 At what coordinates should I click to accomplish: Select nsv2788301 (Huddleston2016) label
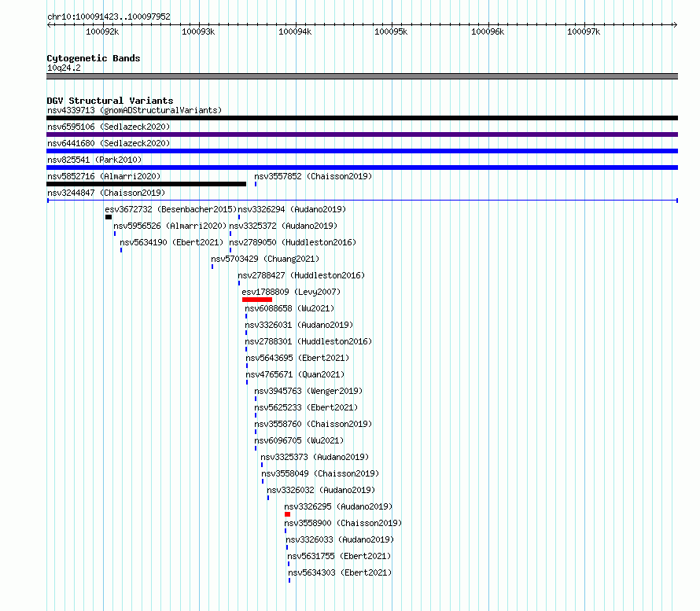308,341
